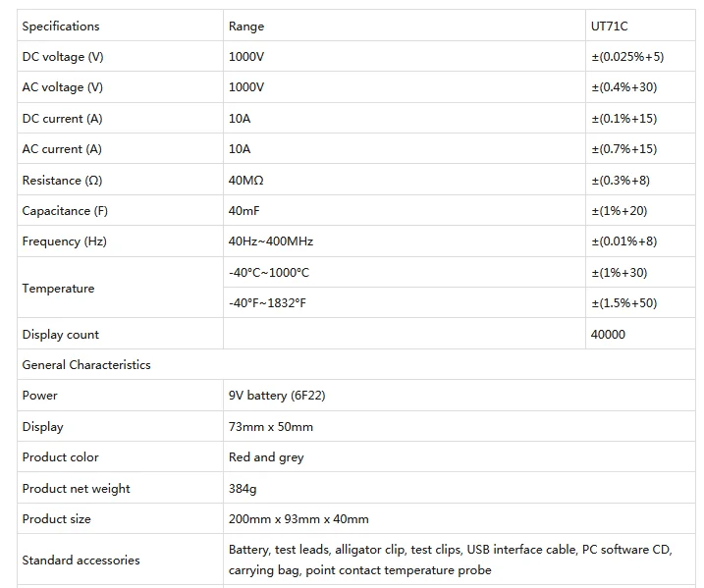This screenshot has width=704, height=588.
Task: Select the Temperature row label
Action: 58,289
